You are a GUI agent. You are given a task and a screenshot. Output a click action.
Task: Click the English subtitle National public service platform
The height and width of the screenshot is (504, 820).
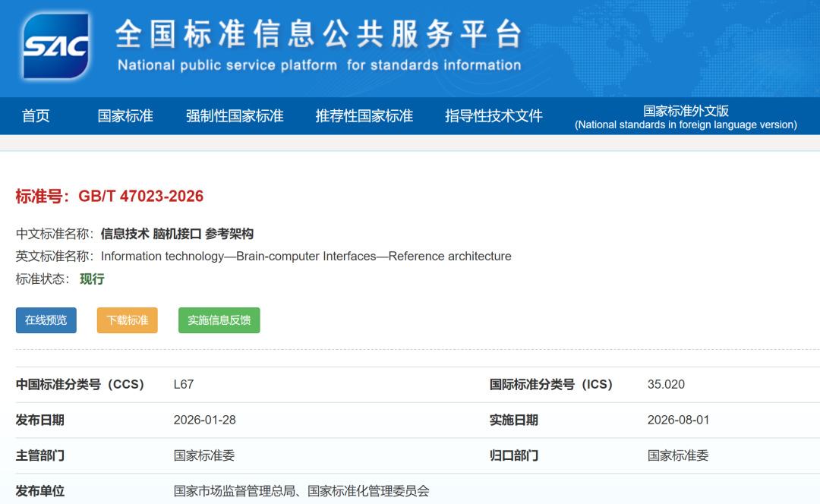click(228, 65)
